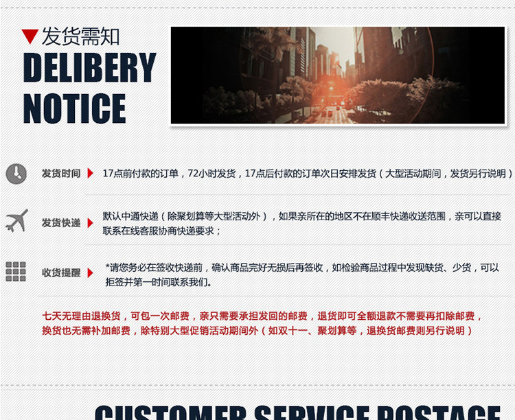This screenshot has height=420, width=515.
Task: Click the NOTICE title text
Action: tap(75, 108)
